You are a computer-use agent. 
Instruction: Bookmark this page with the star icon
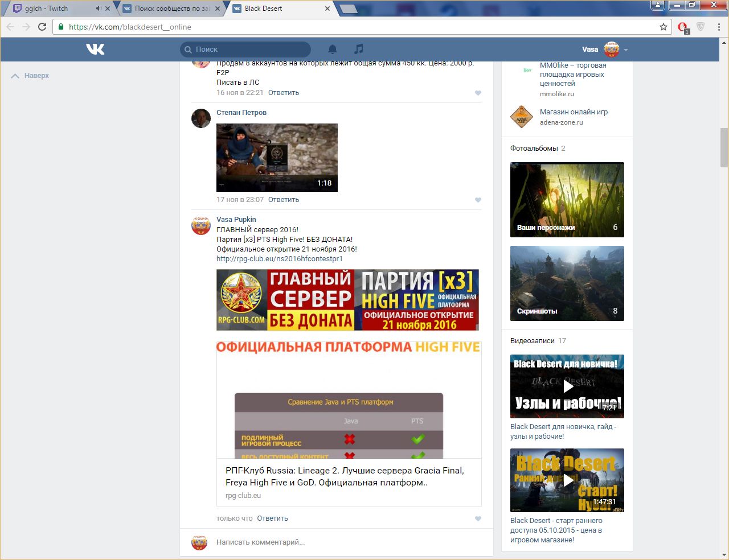click(x=664, y=27)
